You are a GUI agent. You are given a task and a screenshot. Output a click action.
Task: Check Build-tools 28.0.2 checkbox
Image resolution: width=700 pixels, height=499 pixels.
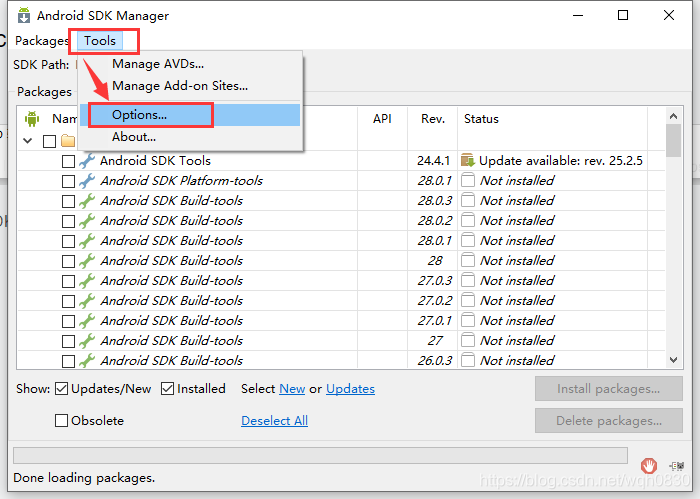tap(68, 221)
